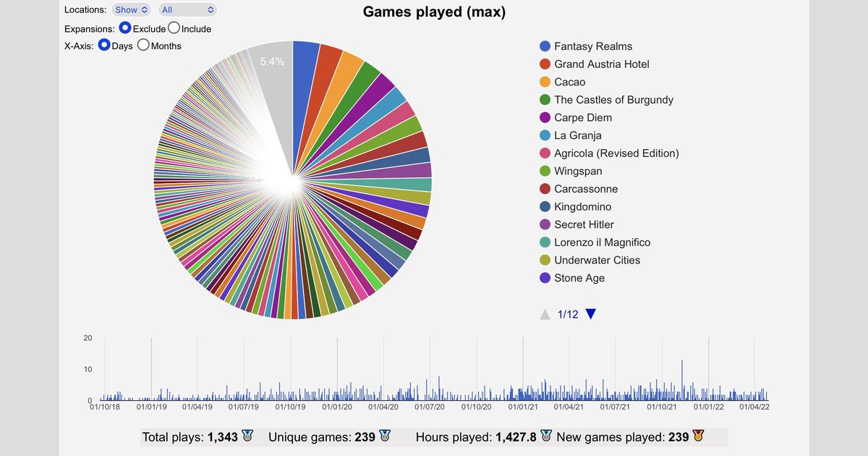Click the Lorenzo il Magnifico legend dot
Screen dimensions: 868x456
(x=545, y=242)
